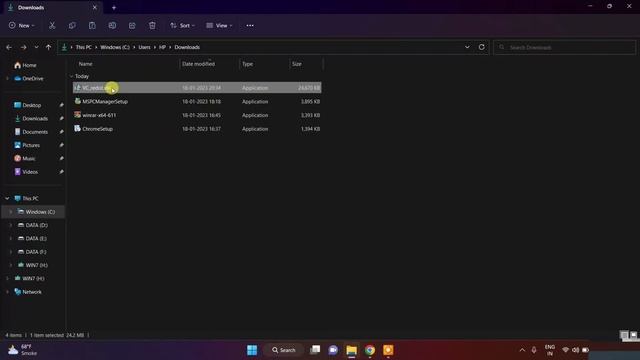Switch to details view layout button
The height and width of the screenshot is (360, 640).
coord(624,335)
